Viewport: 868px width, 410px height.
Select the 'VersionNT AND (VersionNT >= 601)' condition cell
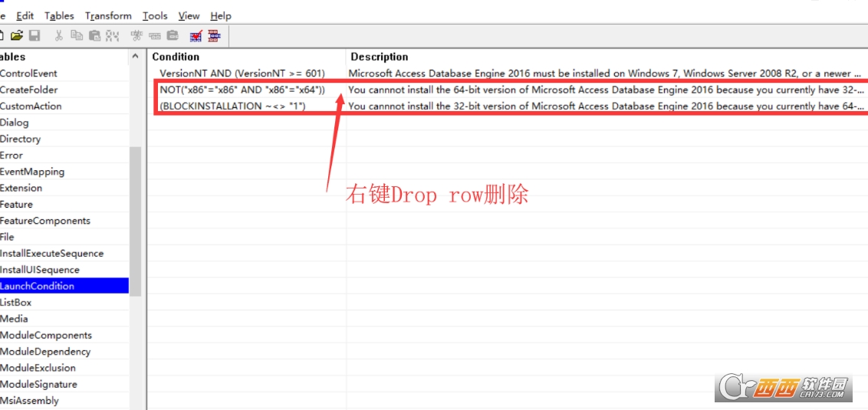coord(242,73)
